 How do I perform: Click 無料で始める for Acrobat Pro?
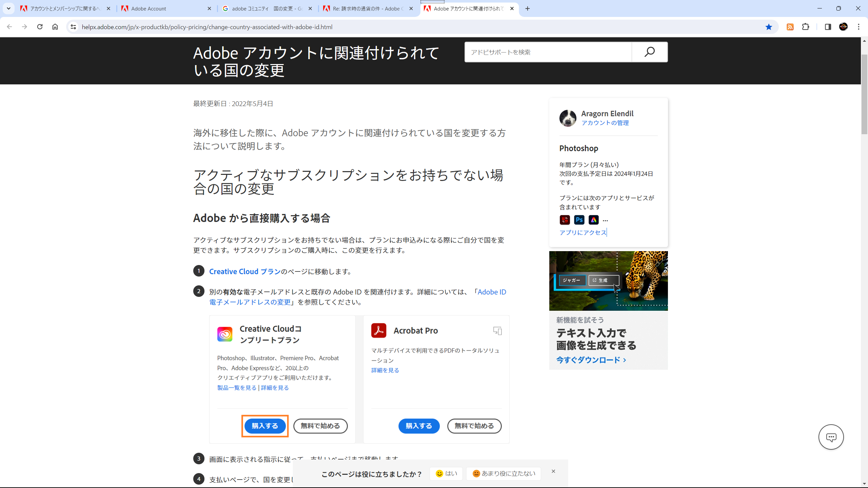coord(474,426)
